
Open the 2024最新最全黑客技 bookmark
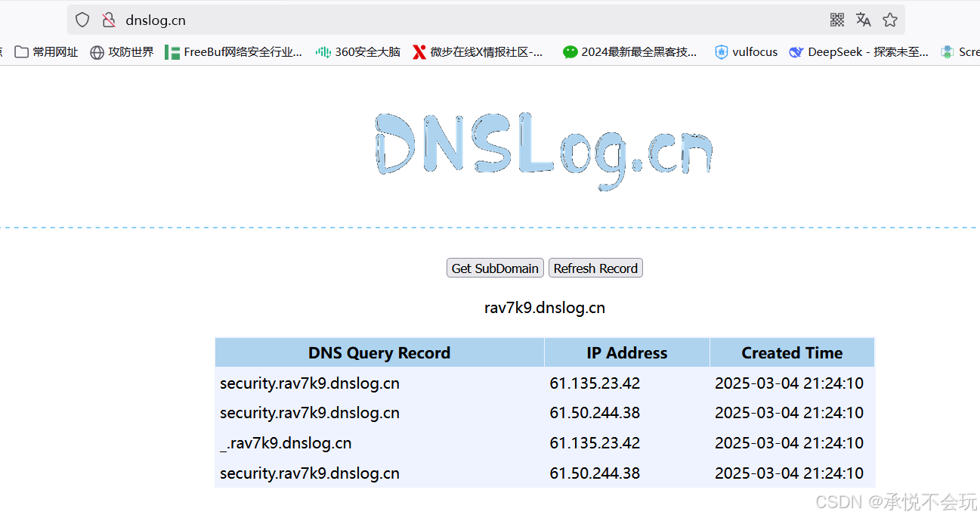[630, 52]
